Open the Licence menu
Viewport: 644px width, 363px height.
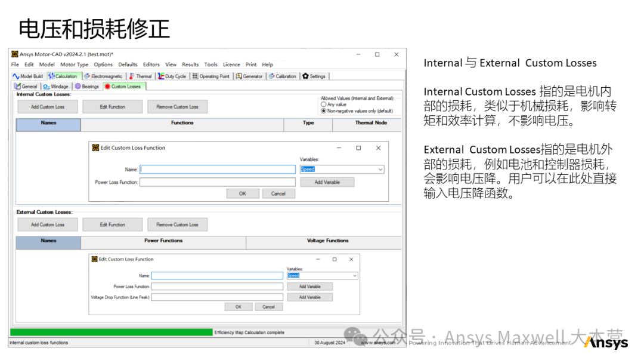click(231, 64)
